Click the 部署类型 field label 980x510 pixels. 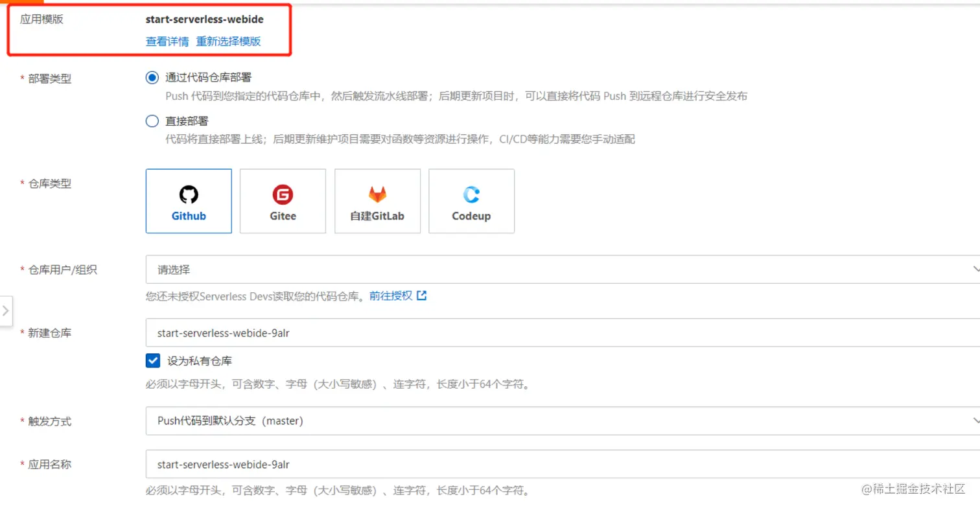pyautogui.click(x=49, y=78)
